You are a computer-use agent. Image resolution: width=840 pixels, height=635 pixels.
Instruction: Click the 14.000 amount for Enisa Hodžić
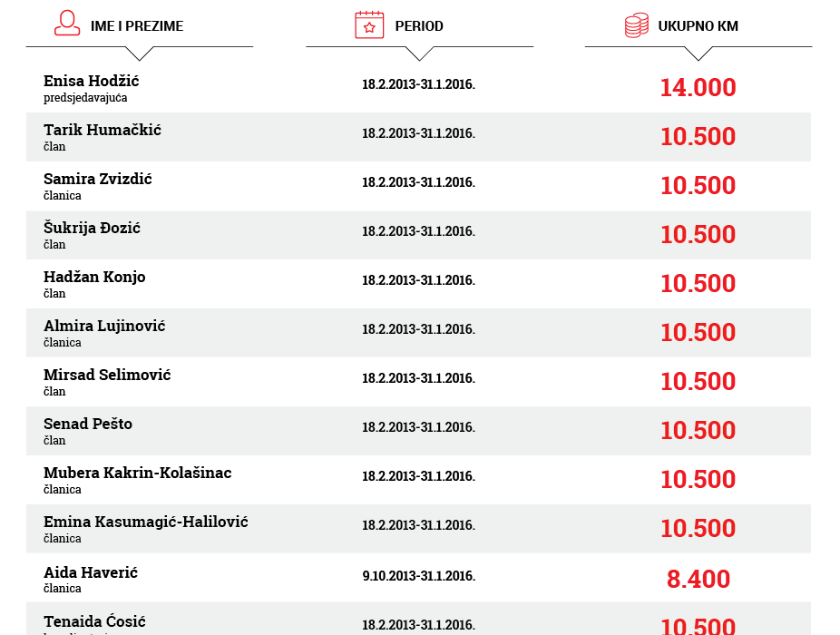click(x=698, y=88)
